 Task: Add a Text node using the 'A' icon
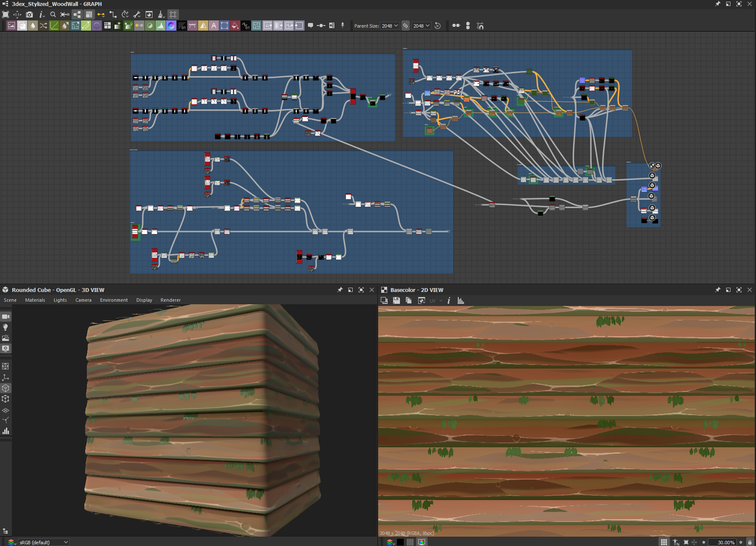point(213,25)
